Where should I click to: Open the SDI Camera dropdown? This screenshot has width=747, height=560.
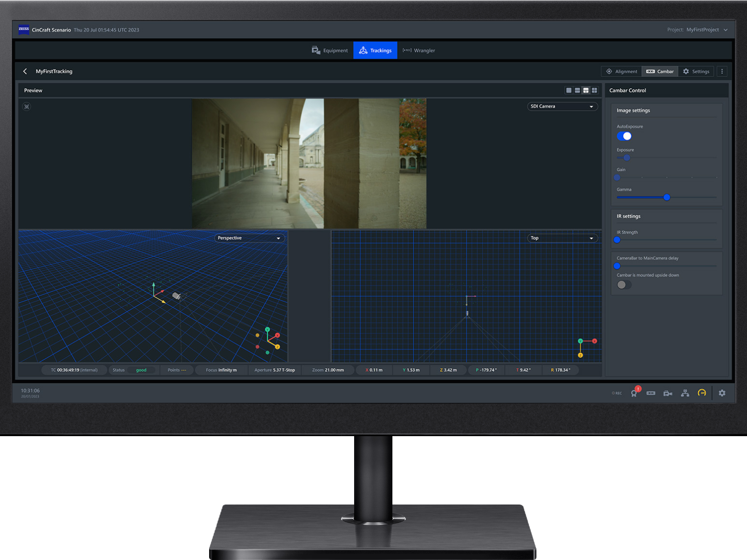(x=562, y=106)
